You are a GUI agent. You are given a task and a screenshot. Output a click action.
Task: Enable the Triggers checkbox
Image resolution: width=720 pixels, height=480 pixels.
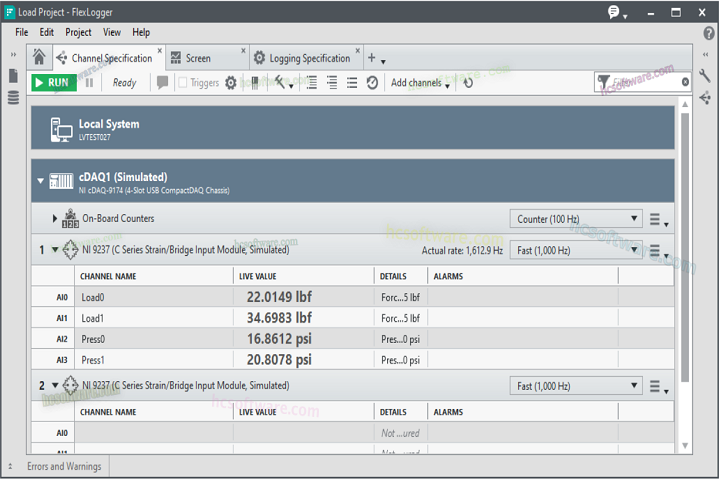pyautogui.click(x=182, y=83)
